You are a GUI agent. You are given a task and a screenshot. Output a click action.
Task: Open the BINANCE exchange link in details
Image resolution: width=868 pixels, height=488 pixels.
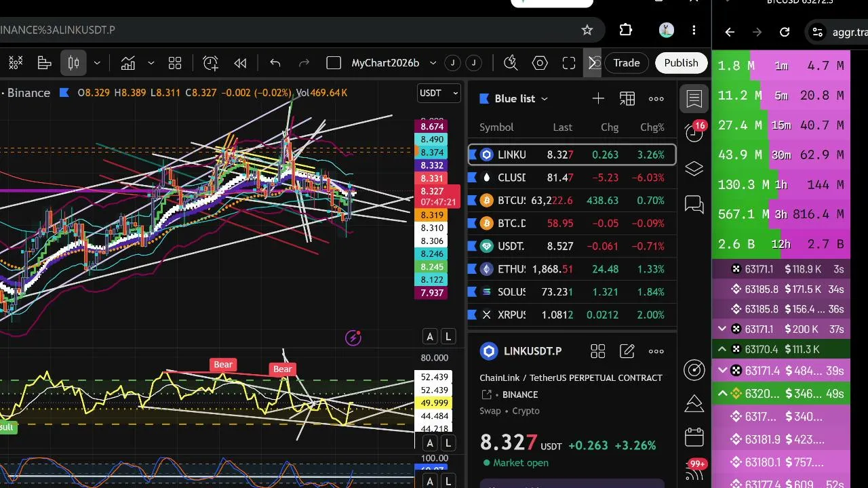click(520, 394)
